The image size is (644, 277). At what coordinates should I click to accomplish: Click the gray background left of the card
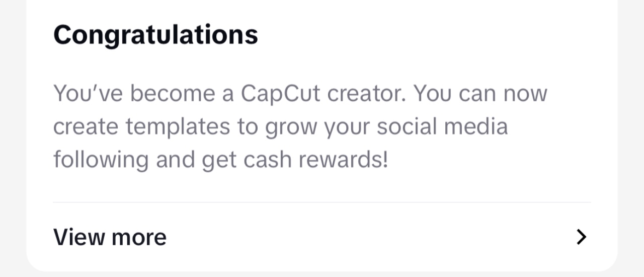pos(13,138)
